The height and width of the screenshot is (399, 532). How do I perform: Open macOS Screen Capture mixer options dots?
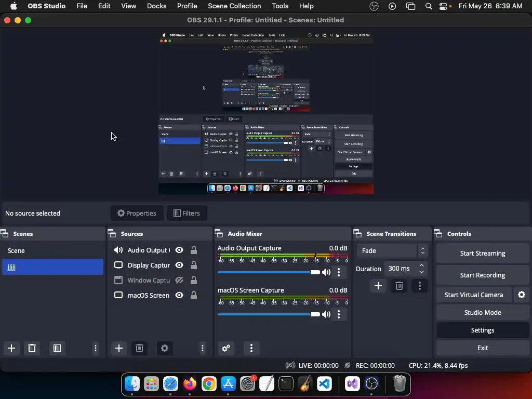[339, 314]
